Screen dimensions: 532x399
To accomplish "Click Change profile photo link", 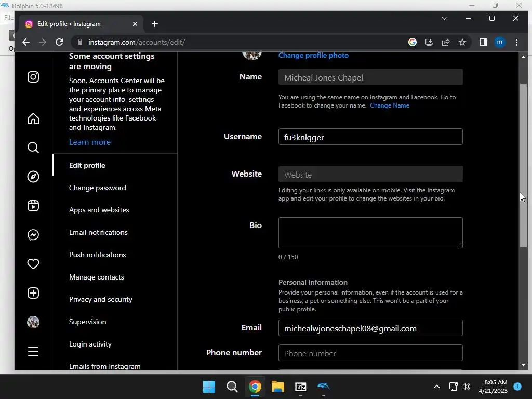I will click(313, 55).
